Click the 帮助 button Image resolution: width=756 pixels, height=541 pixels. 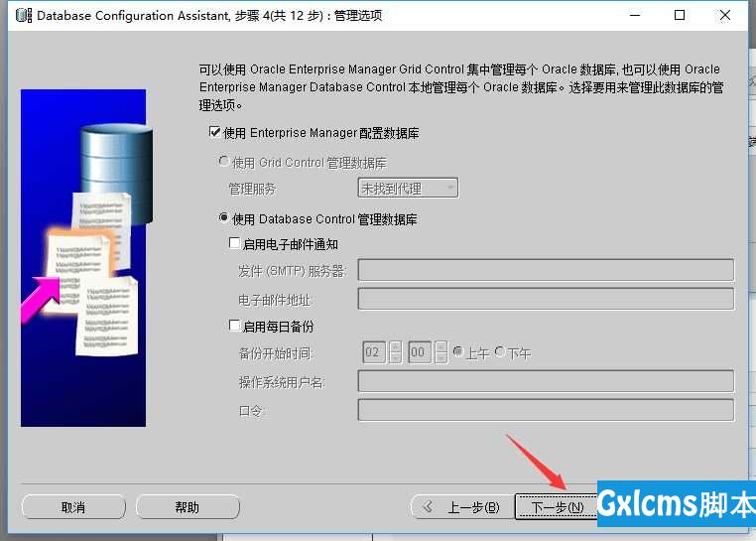click(x=188, y=507)
